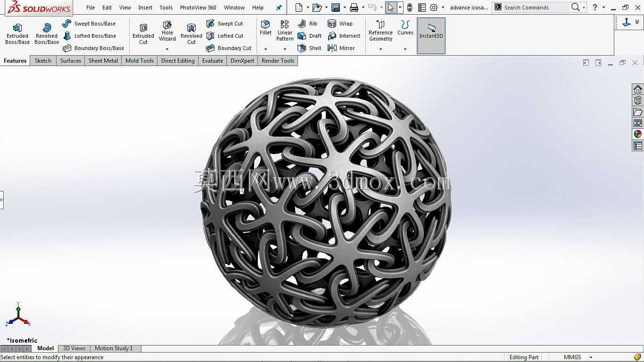This screenshot has width=644, height=362.
Task: Open the Insert menu
Action: 145,8
